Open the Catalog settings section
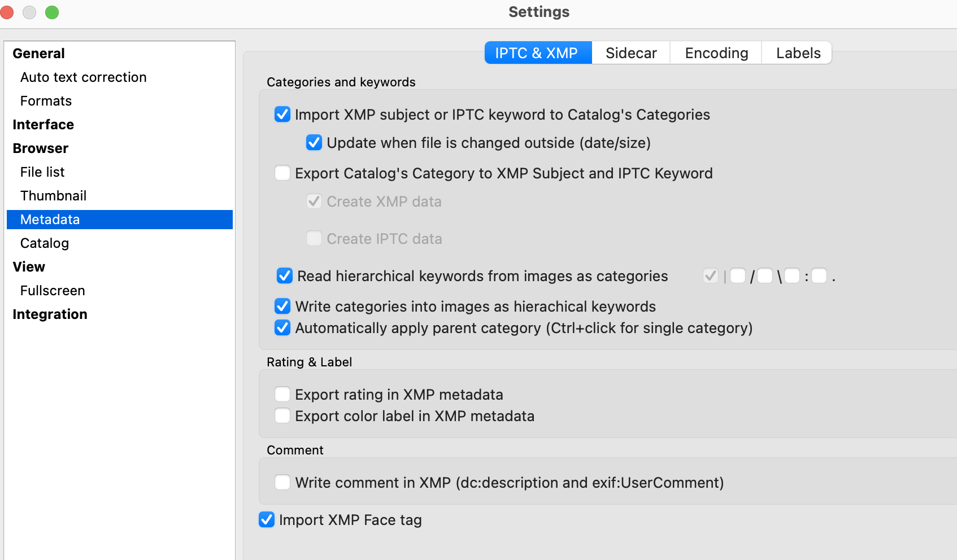Viewport: 957px width, 560px height. (44, 243)
